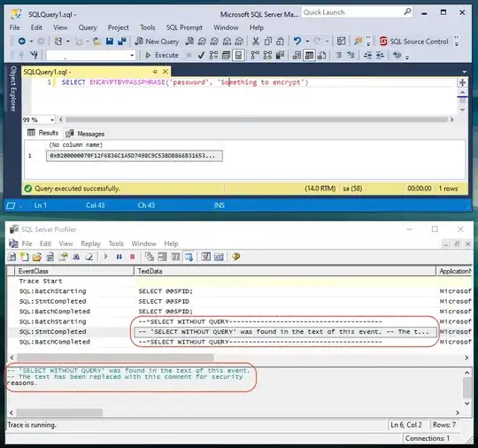Pause the Profiler trace

coord(119,257)
